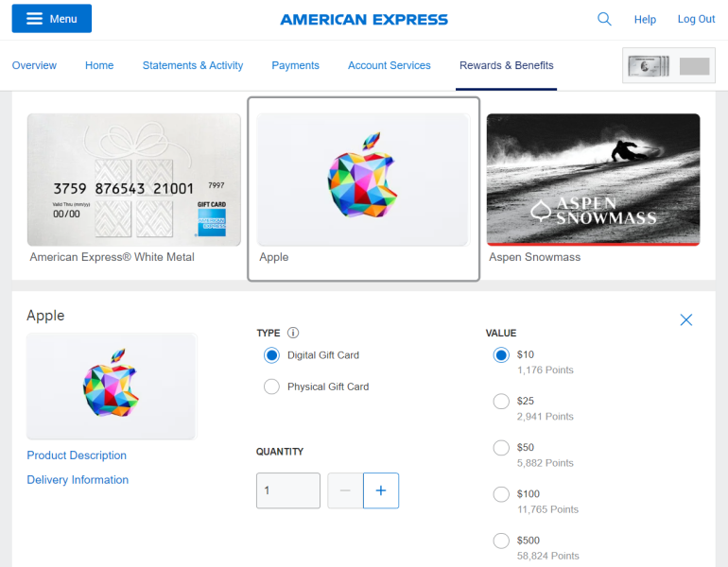This screenshot has width=728, height=567.
Task: Increase quantity with plus button
Action: click(x=381, y=490)
